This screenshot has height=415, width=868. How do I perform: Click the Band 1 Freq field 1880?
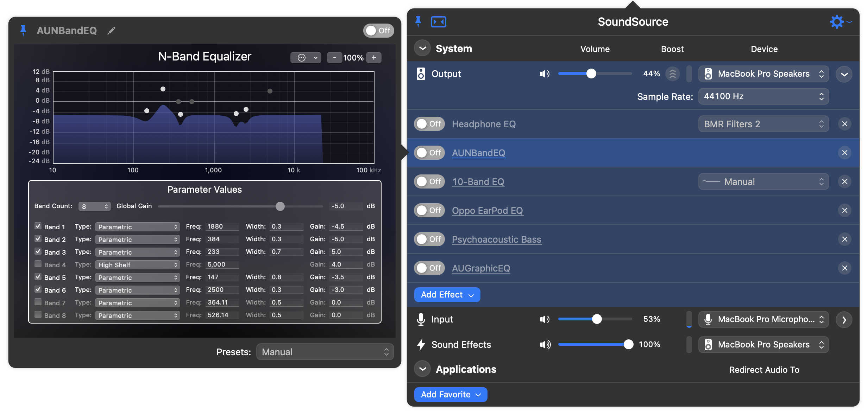[x=222, y=226]
